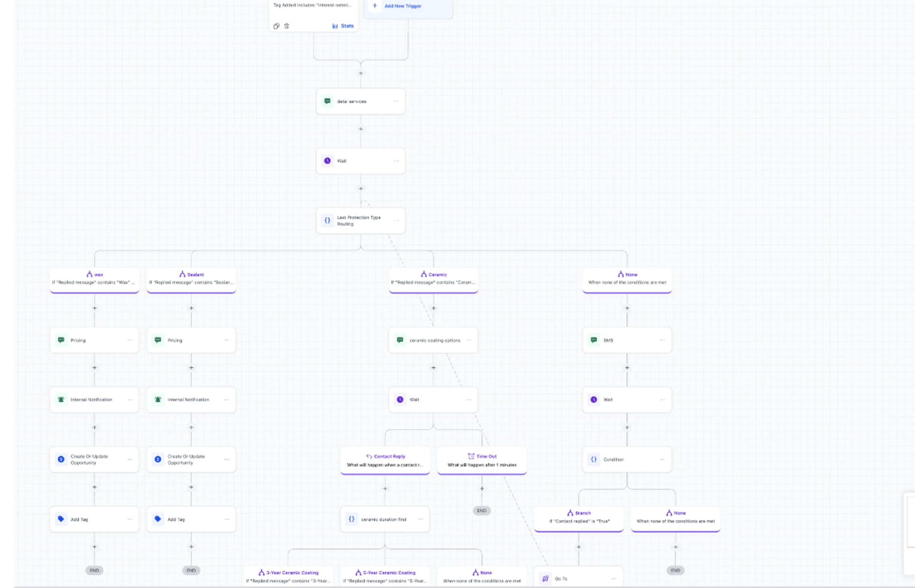Image resolution: width=915 pixels, height=588 pixels.
Task: Open options menu of top Wait node
Action: tap(396, 161)
